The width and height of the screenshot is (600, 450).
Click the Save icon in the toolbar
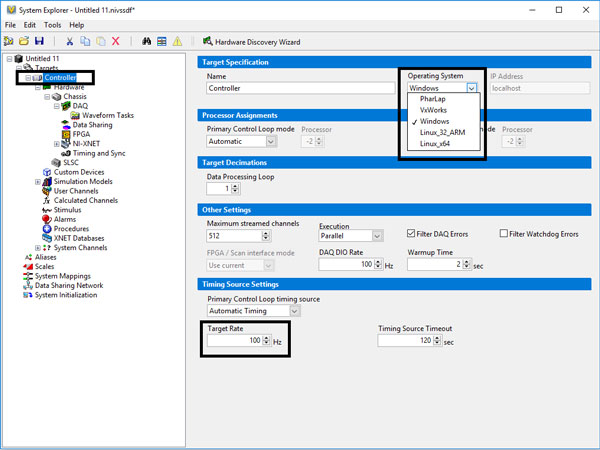click(x=39, y=41)
